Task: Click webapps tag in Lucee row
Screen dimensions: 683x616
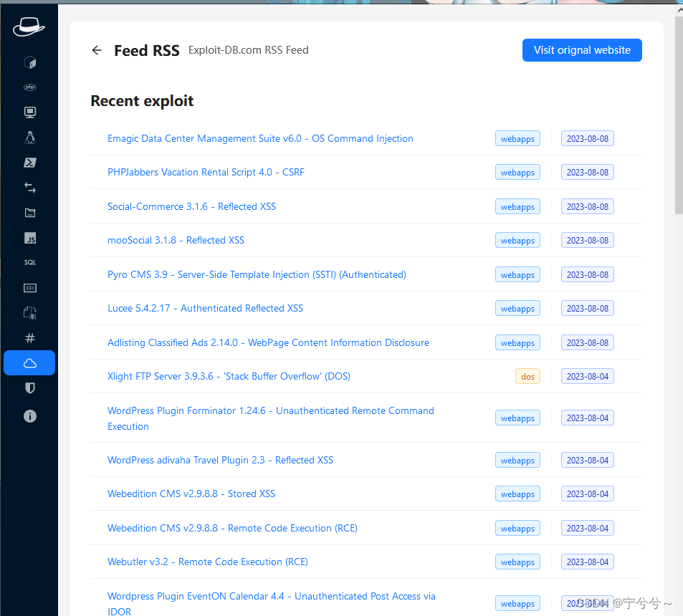Action: 517,308
